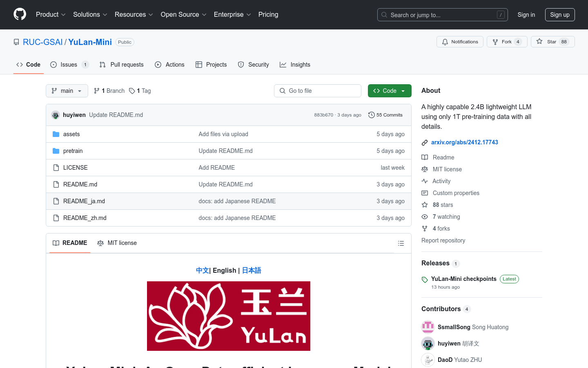Click the Notifications bell button
The image size is (588, 368).
coord(460,42)
